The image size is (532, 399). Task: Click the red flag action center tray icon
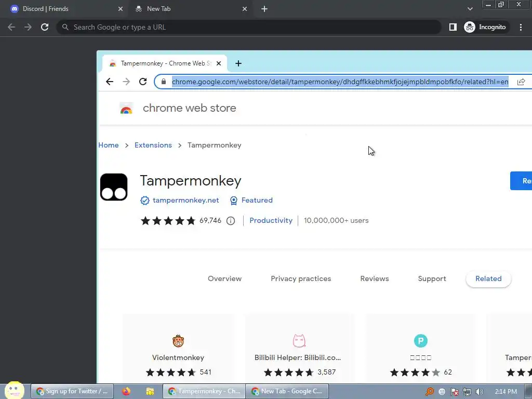click(x=454, y=392)
